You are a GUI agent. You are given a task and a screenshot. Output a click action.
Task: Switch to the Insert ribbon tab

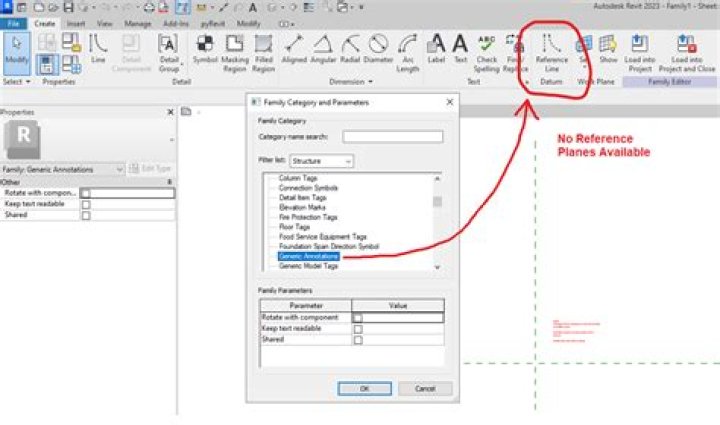tap(76, 22)
